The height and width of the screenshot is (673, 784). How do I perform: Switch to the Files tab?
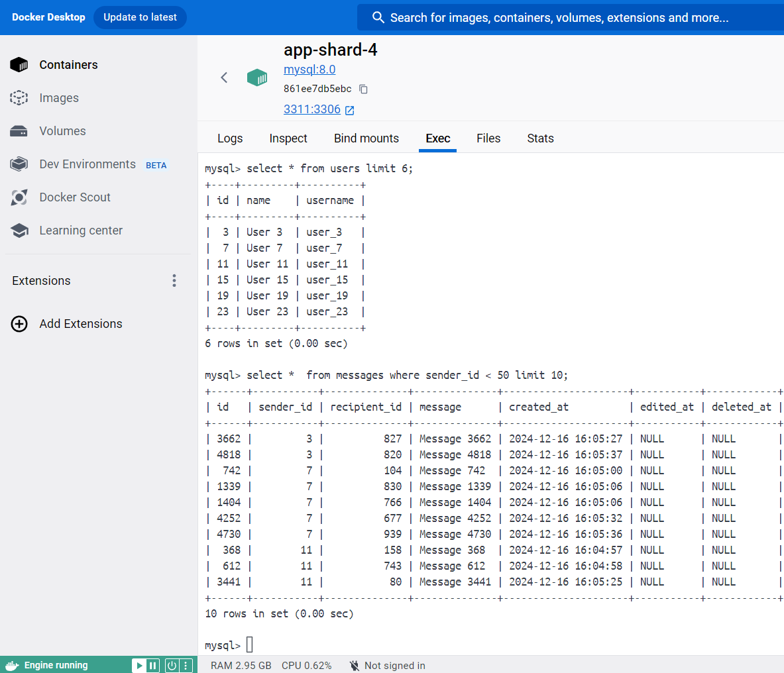(488, 138)
